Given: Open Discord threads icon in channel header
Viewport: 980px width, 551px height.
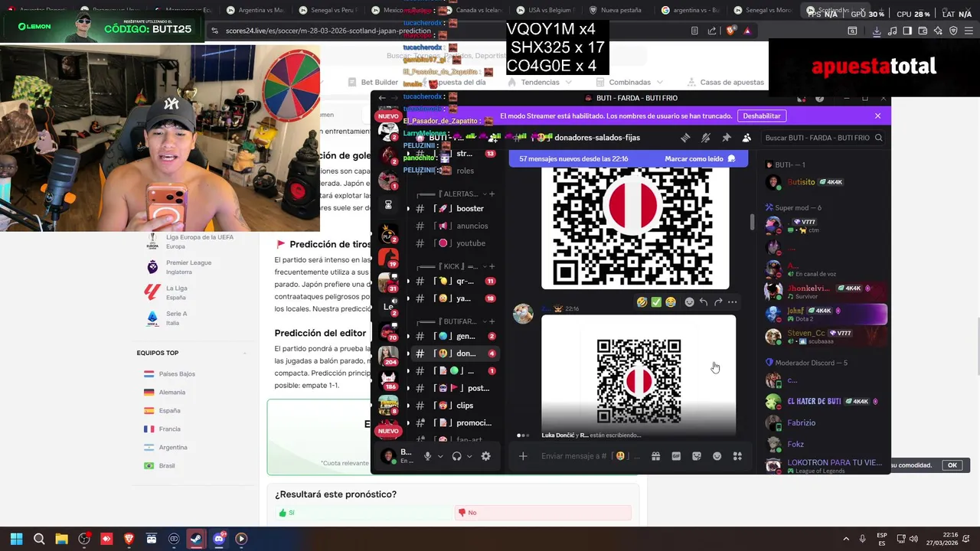Looking at the screenshot, I should click(685, 138).
